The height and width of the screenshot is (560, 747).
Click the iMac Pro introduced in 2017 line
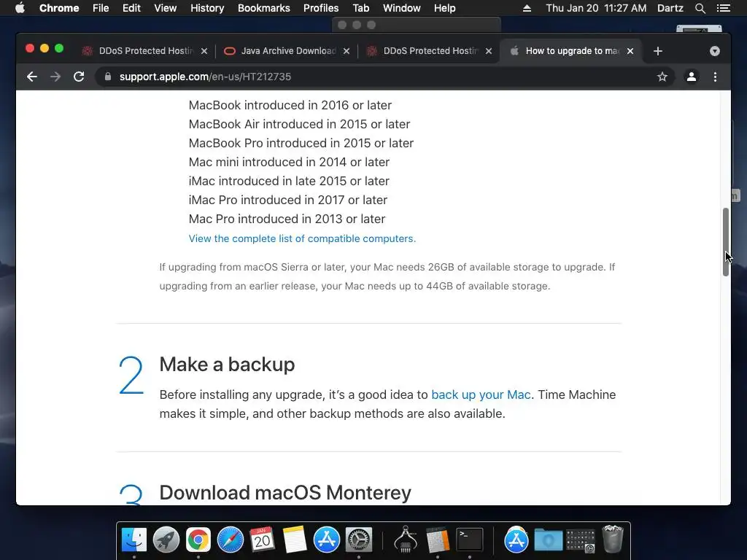click(287, 200)
